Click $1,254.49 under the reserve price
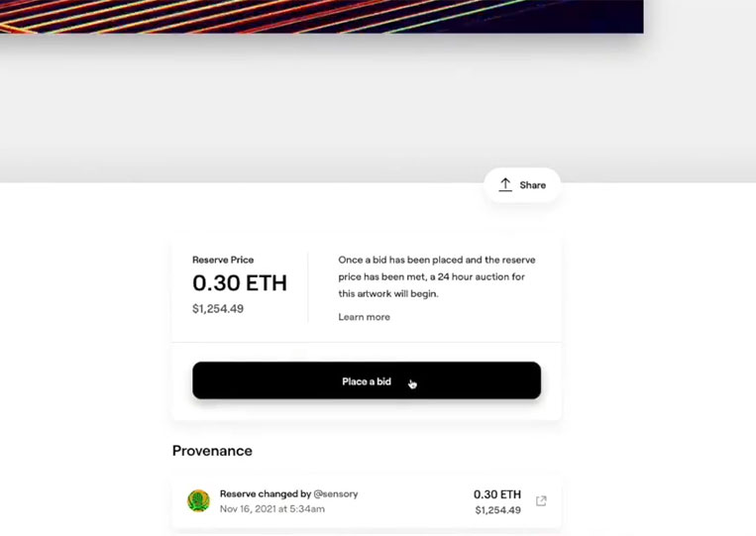This screenshot has width=756, height=536. click(x=218, y=309)
